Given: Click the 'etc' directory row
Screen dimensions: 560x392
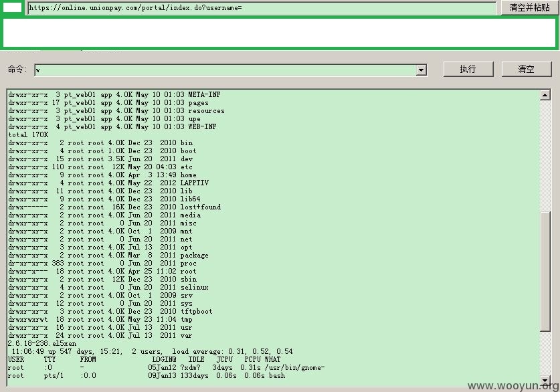Looking at the screenshot, I should pyautogui.click(x=100, y=167).
